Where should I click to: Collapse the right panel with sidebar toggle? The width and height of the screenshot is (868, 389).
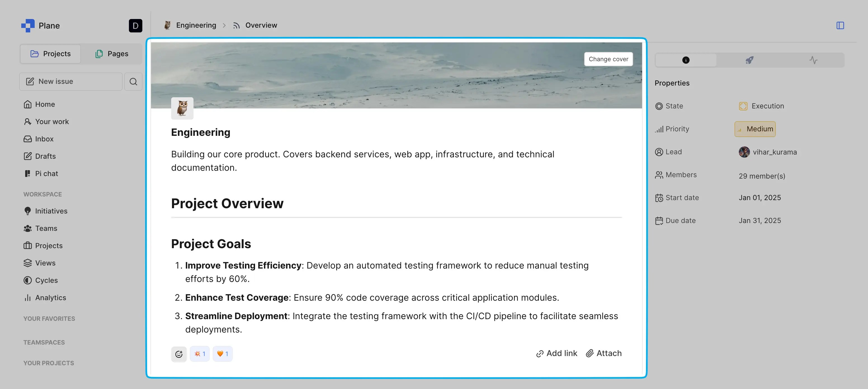click(841, 25)
